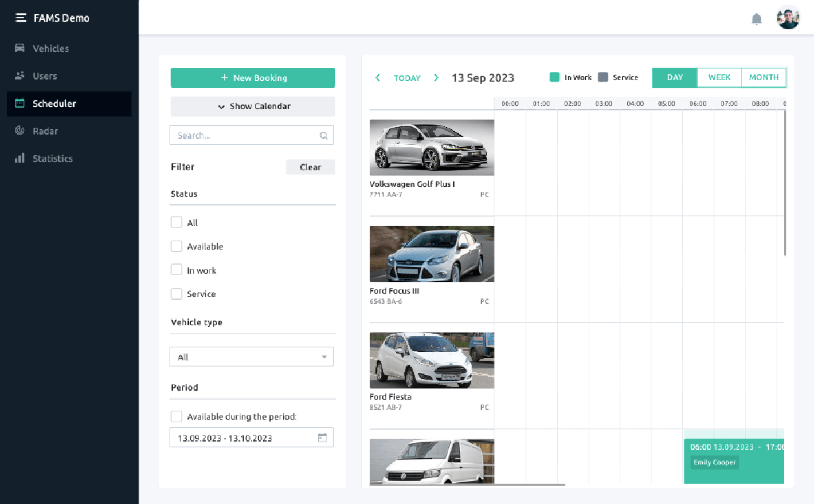
Task: Open the notifications bell
Action: tap(756, 19)
